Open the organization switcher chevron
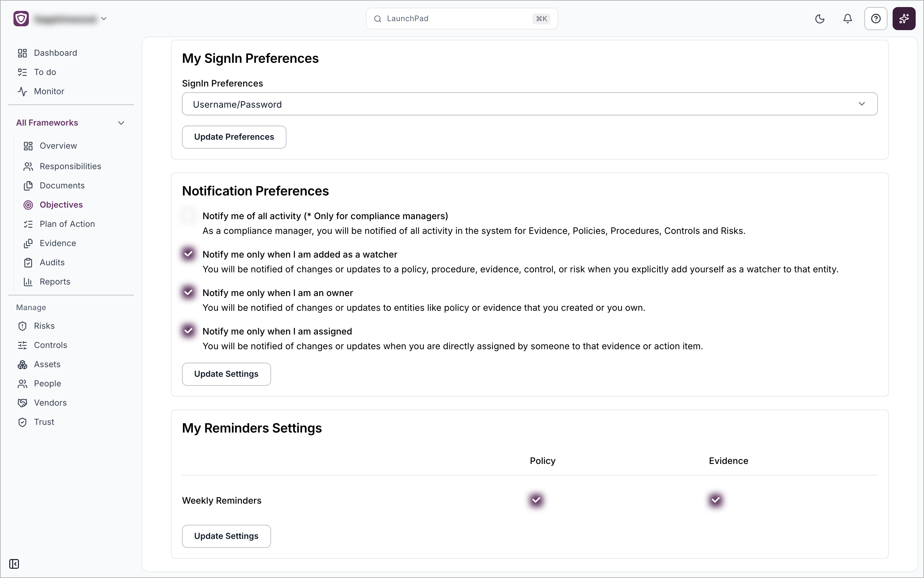Screen dimensions: 924x578 (x=103, y=18)
